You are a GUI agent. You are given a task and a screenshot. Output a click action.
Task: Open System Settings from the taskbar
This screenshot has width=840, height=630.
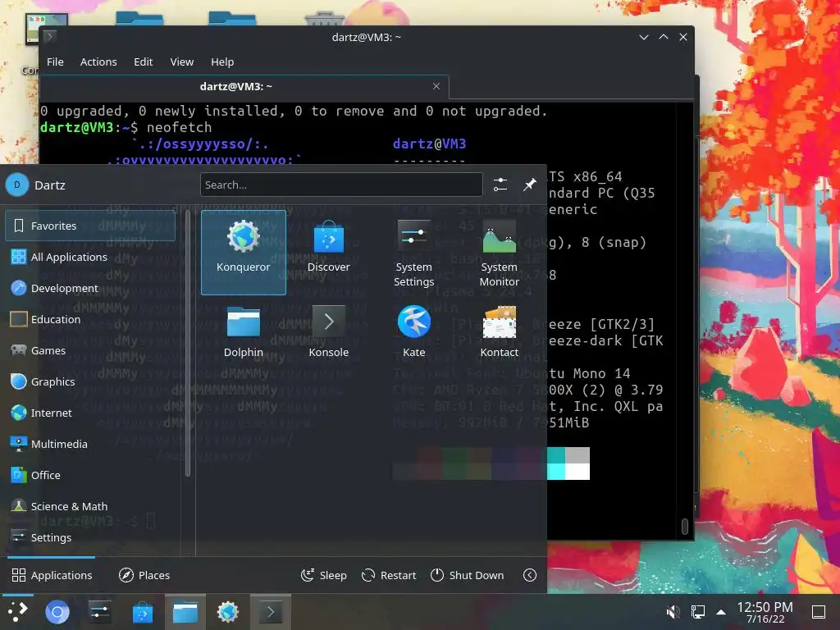point(99,612)
